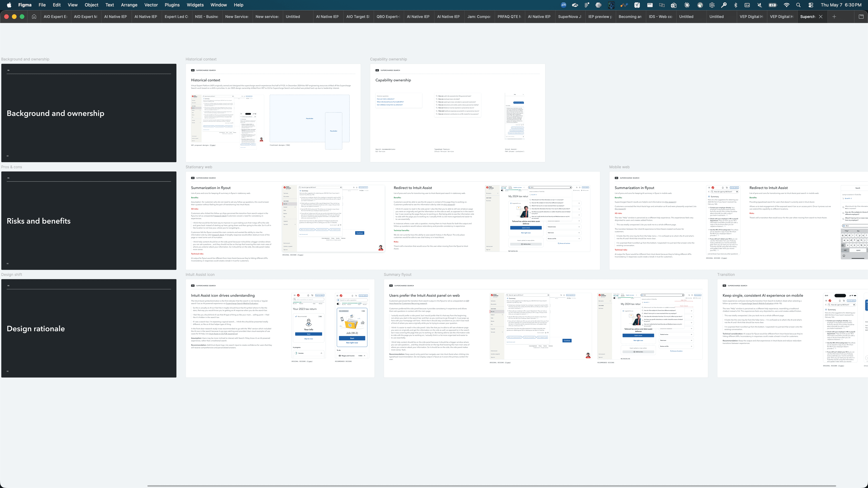Switch to the AIO Target St tab

(x=358, y=16)
